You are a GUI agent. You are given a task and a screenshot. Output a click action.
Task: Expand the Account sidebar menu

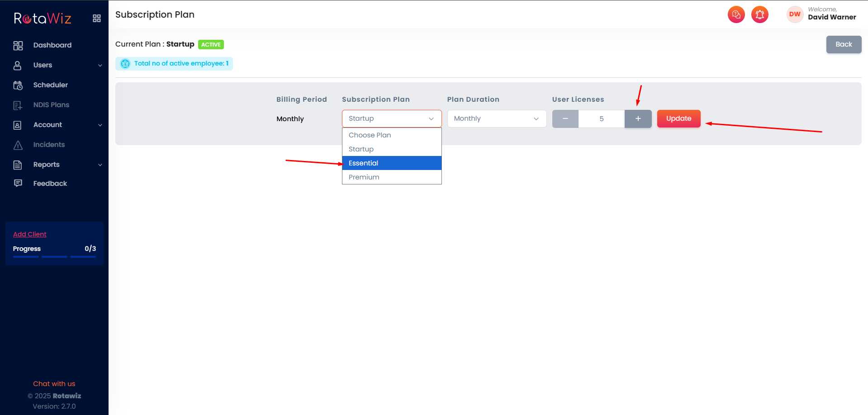[x=100, y=125]
